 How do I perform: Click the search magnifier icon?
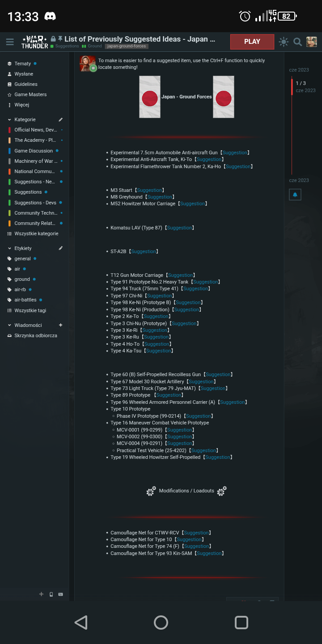[297, 42]
